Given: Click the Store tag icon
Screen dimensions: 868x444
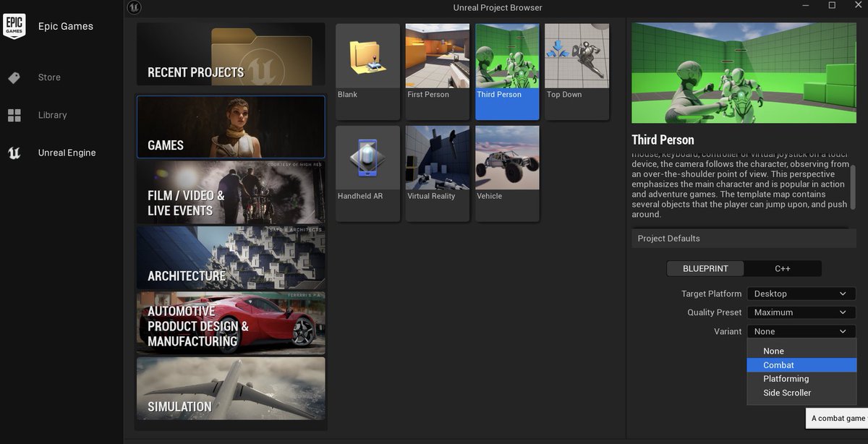Looking at the screenshot, I should 14,77.
